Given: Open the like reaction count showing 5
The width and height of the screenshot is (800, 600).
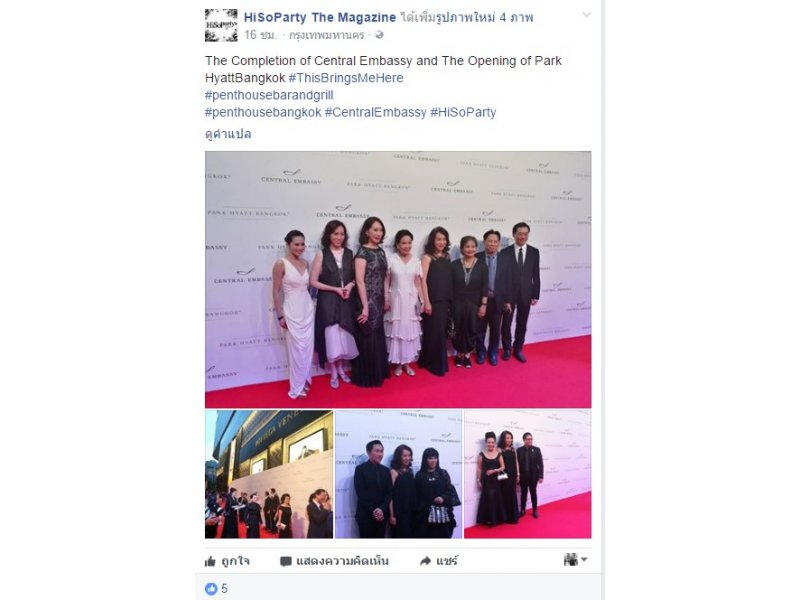Looking at the screenshot, I should pos(216,589).
